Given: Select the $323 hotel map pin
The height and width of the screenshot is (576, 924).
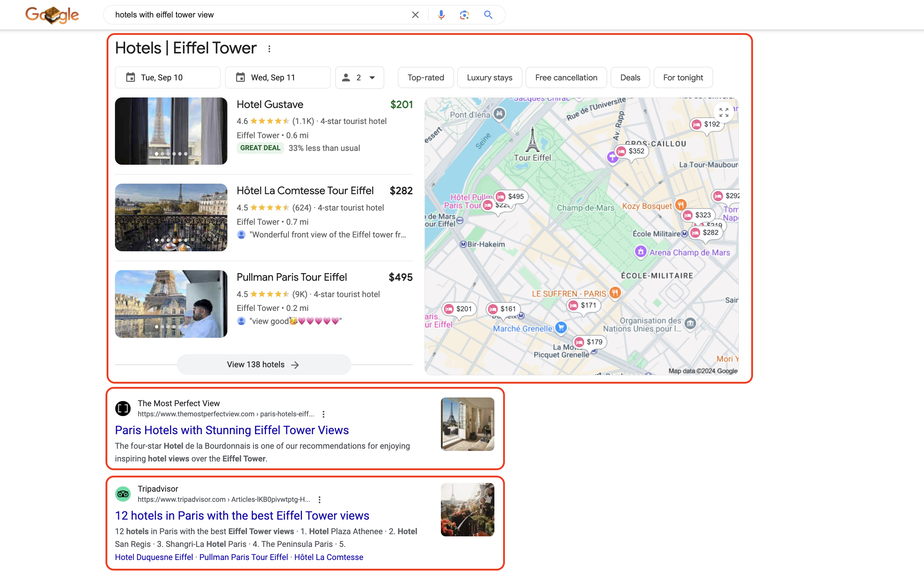Looking at the screenshot, I should [698, 215].
